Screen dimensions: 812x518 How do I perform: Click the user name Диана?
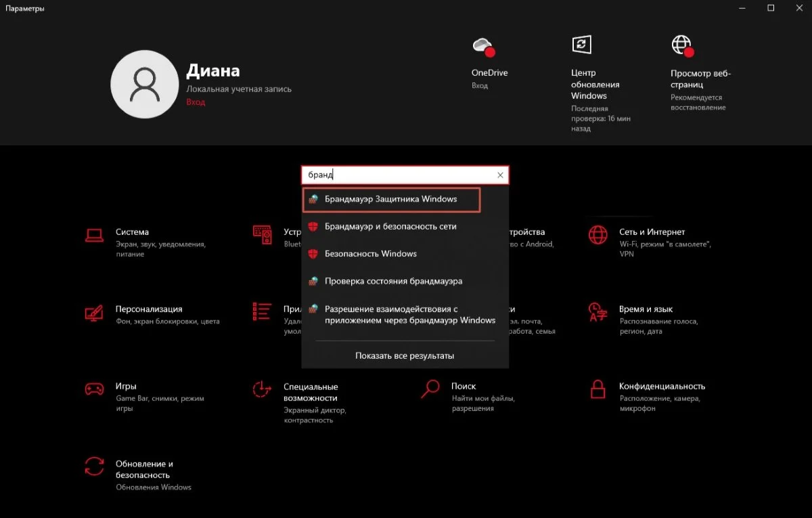[x=212, y=71]
